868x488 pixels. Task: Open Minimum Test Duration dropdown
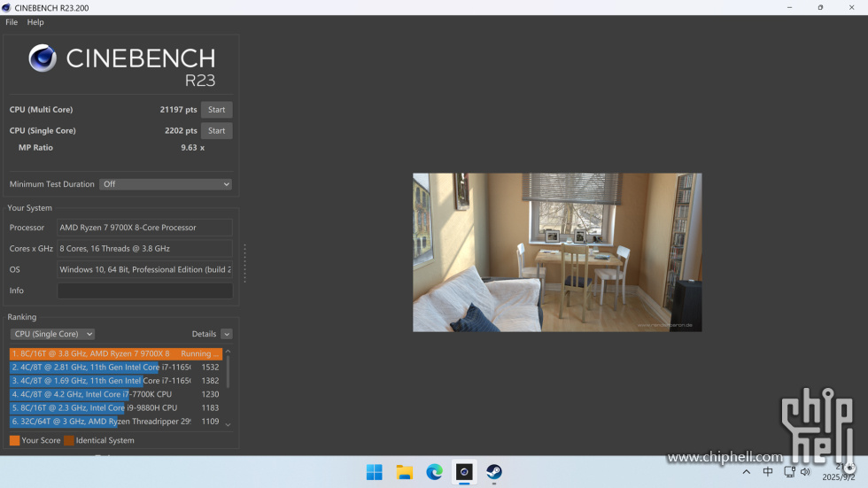point(166,184)
